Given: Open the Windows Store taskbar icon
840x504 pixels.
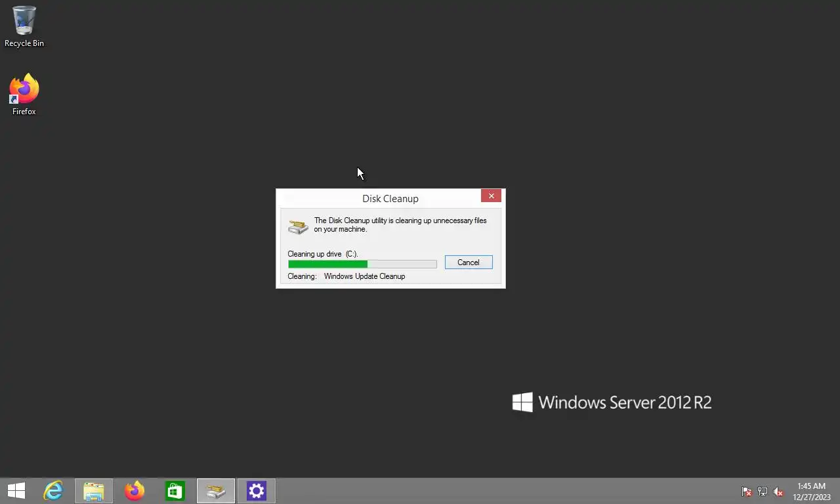Looking at the screenshot, I should [x=175, y=491].
